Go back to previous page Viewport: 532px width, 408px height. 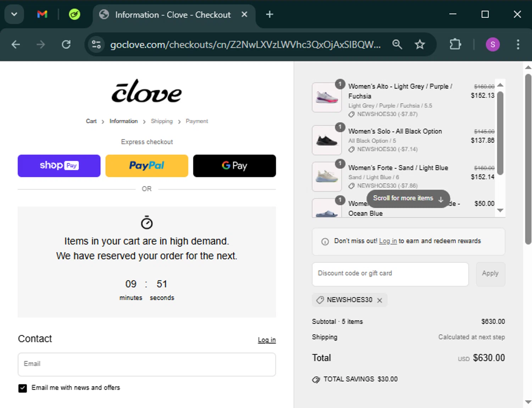(x=16, y=44)
